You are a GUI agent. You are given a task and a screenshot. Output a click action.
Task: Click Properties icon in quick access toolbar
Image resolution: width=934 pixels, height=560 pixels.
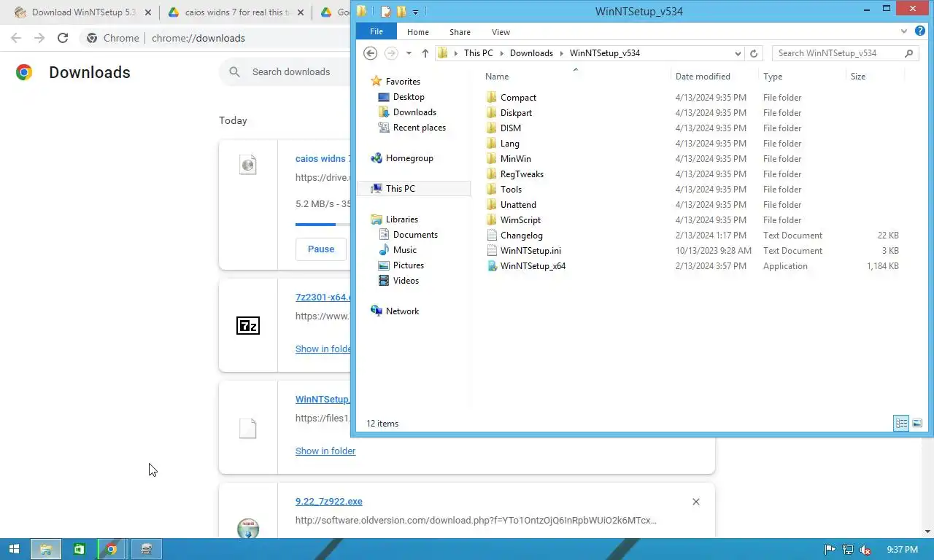click(x=386, y=12)
